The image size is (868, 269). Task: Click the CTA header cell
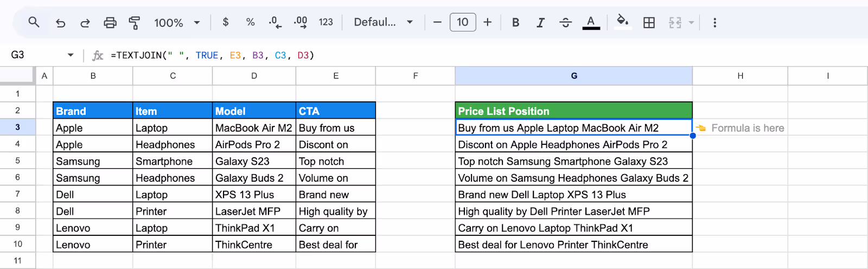tap(336, 111)
